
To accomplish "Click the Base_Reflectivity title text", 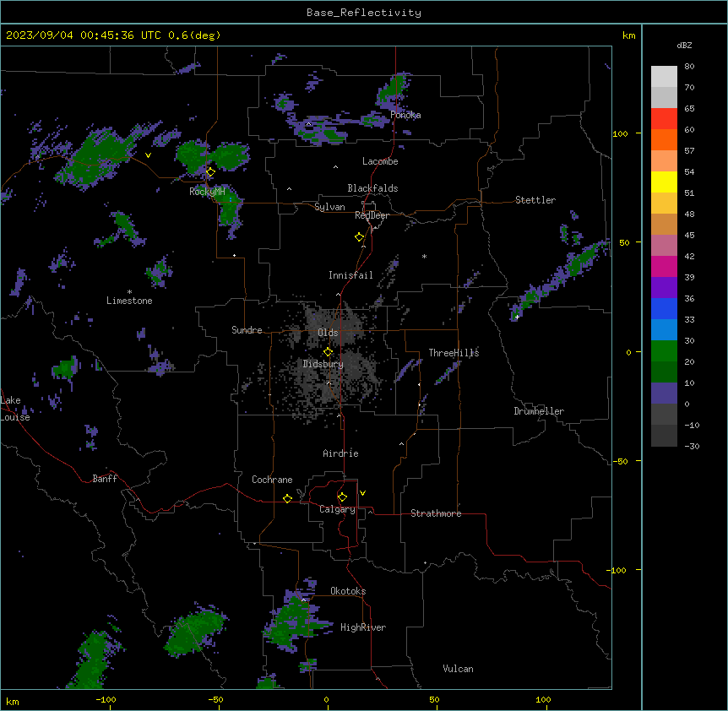I will point(364,13).
